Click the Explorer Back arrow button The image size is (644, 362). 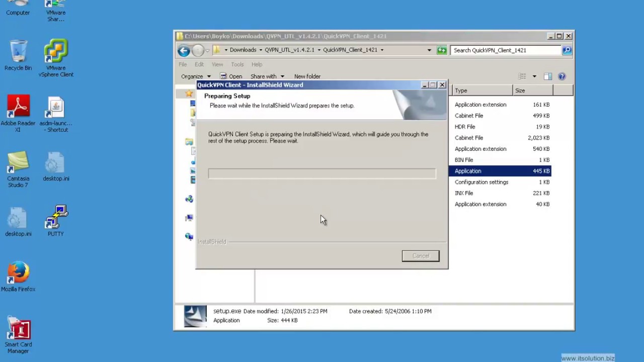(x=184, y=50)
